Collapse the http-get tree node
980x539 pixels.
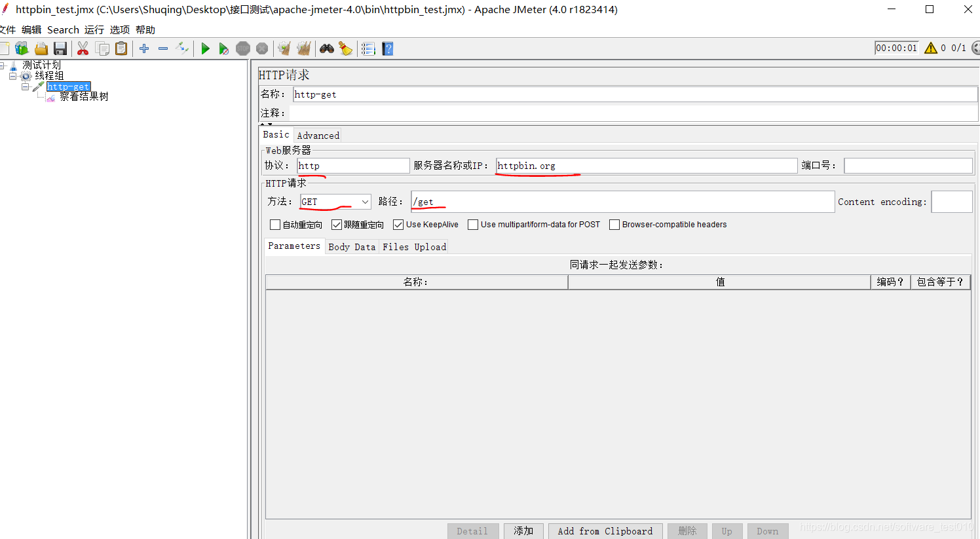pos(25,86)
